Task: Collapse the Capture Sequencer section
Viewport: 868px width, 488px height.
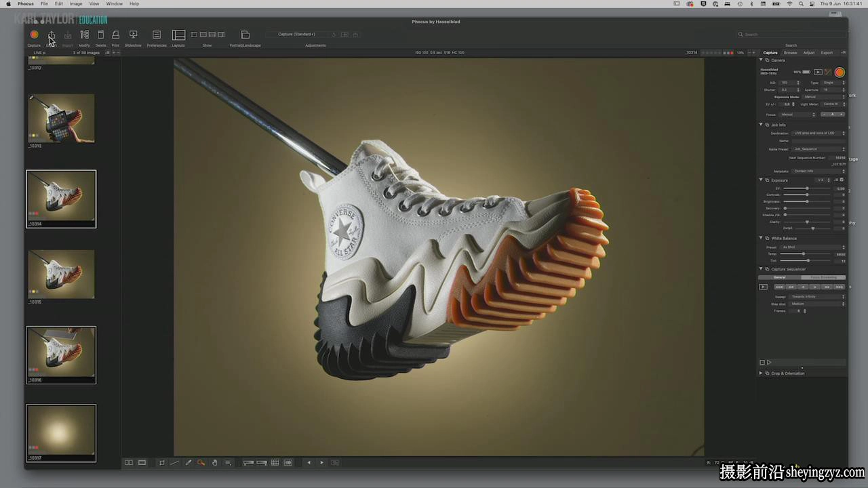Action: click(760, 269)
